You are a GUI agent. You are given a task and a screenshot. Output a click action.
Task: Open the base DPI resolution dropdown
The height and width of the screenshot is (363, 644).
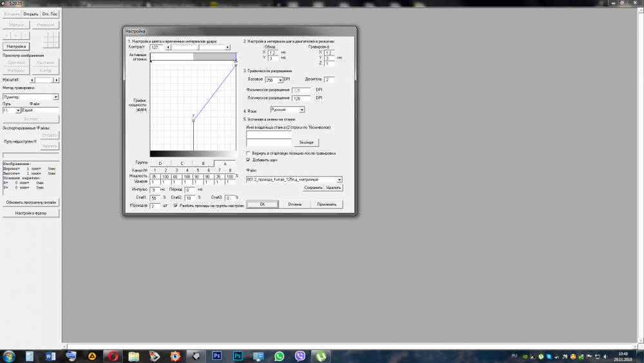[x=281, y=80]
